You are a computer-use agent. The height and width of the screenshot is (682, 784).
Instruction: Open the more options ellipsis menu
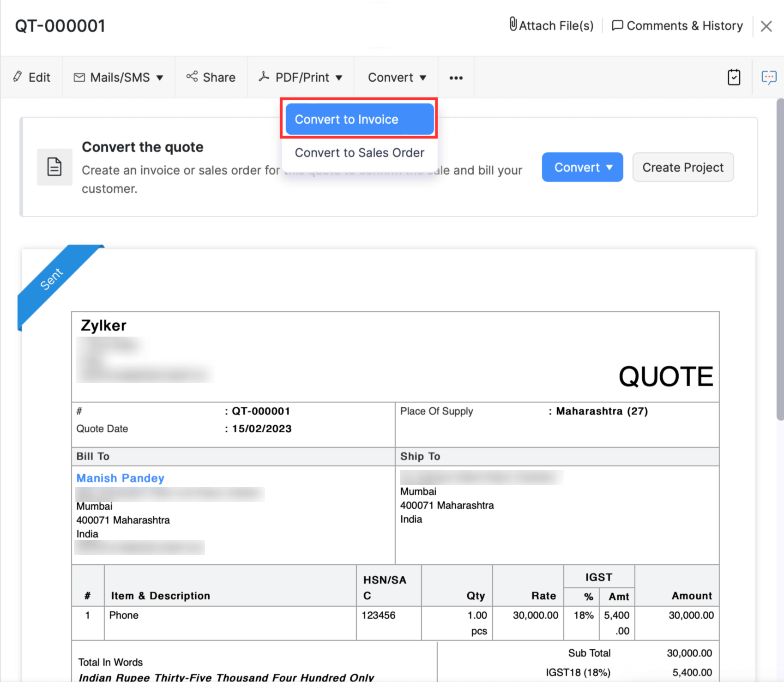tap(456, 78)
